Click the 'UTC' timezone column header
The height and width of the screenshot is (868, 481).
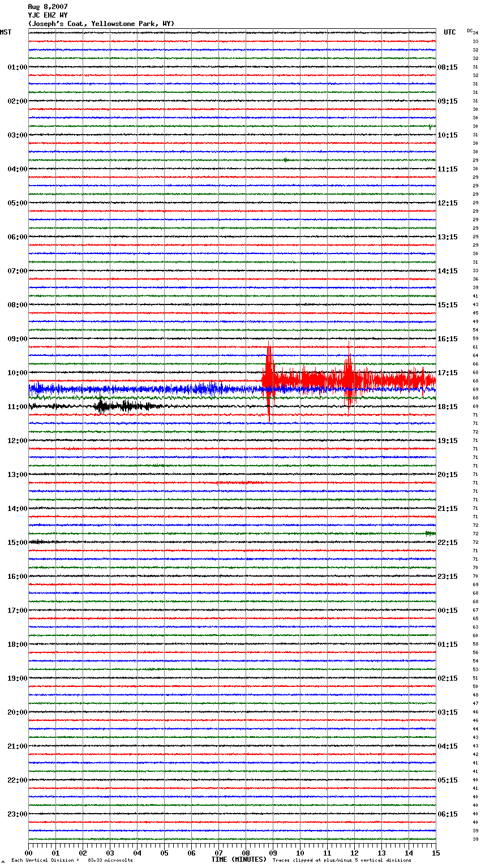pos(450,32)
